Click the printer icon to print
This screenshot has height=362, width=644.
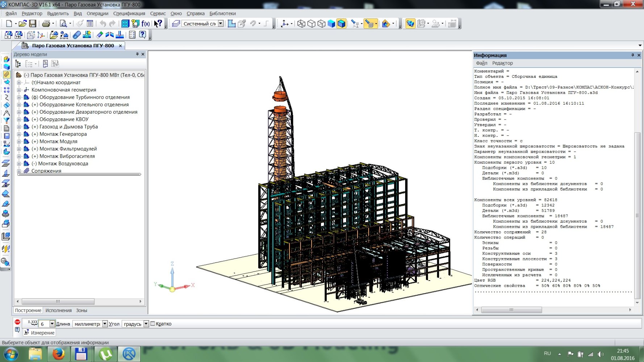point(46,24)
